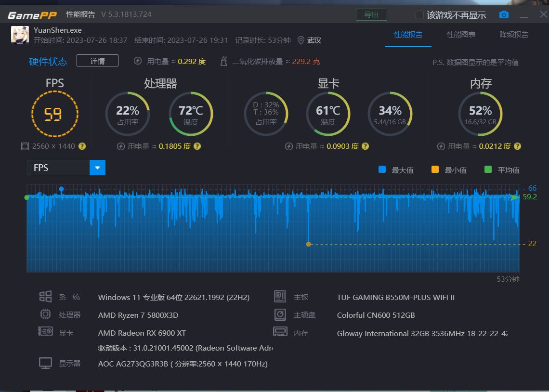Click the 229.2 克 emission value
Viewport: 549px width, 392px height.
[306, 62]
